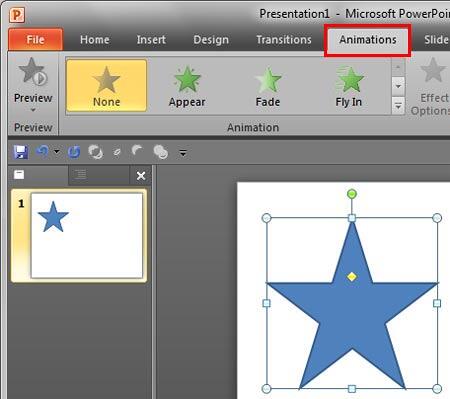Open the Undo history dropdown arrow
The image size is (450, 399).
coord(57,152)
